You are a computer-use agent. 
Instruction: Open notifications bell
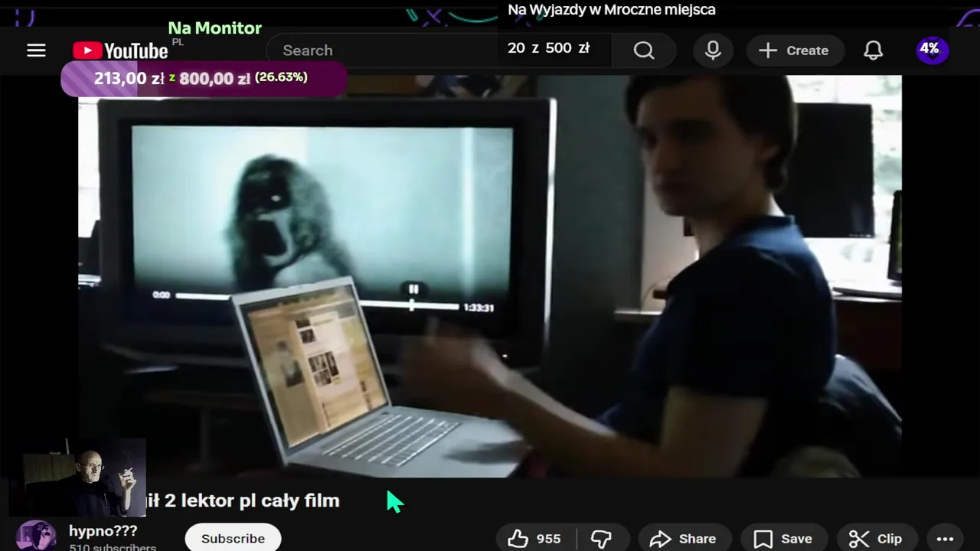tap(874, 51)
